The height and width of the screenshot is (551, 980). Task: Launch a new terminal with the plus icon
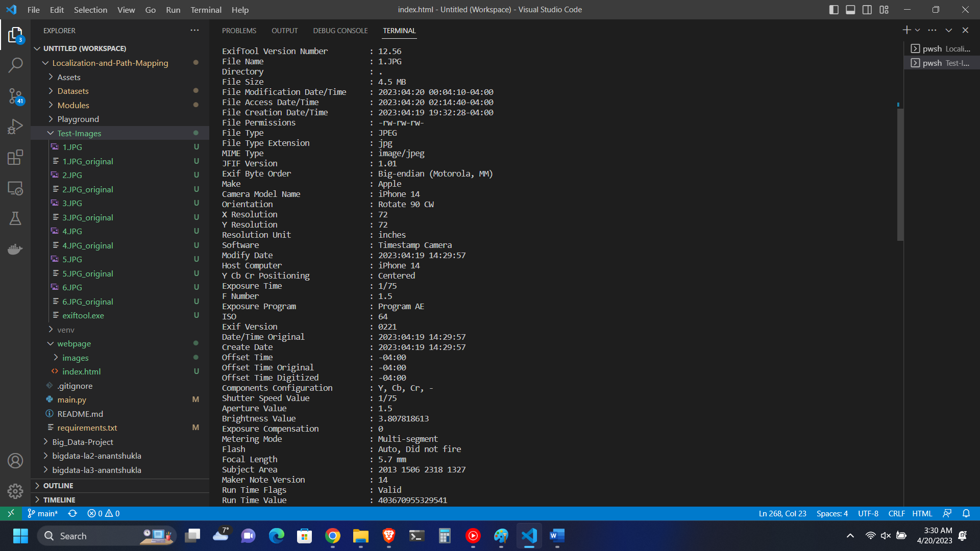tap(906, 30)
